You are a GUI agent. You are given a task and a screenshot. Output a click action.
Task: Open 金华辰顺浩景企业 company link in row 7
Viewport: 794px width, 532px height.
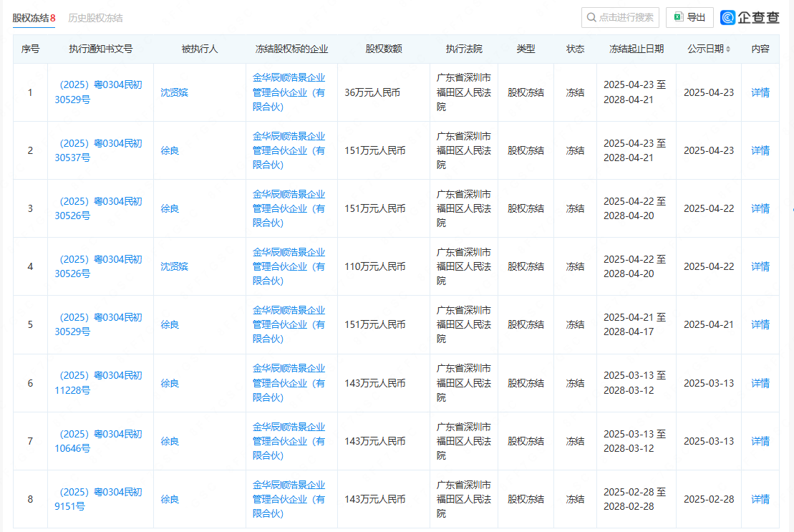point(289,441)
